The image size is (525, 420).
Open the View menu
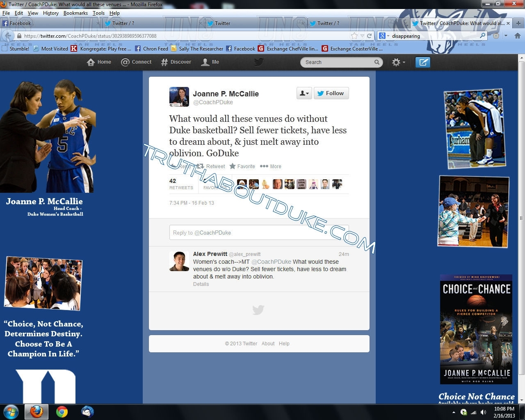pos(33,13)
